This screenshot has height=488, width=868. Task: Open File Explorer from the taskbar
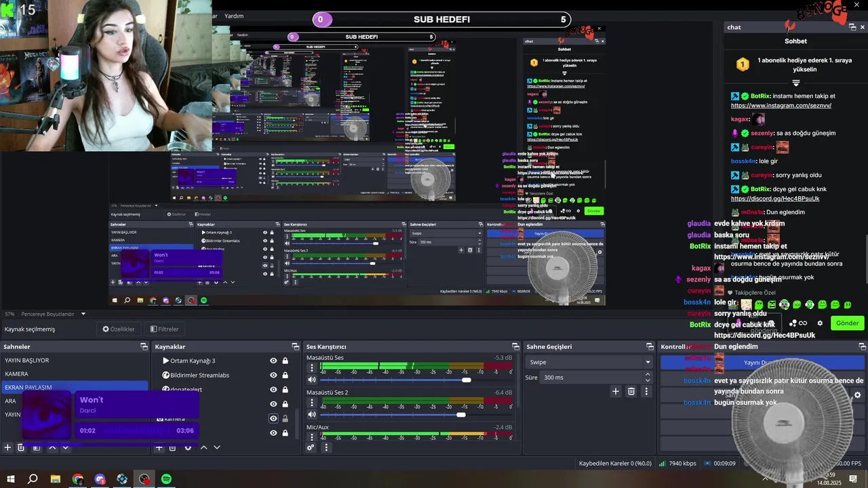coord(56,479)
